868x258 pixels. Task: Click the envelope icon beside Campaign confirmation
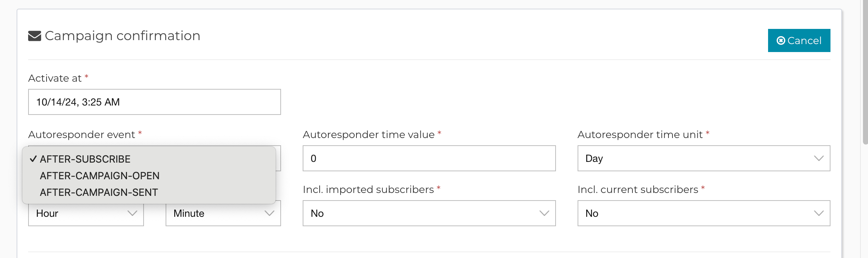[x=35, y=36]
